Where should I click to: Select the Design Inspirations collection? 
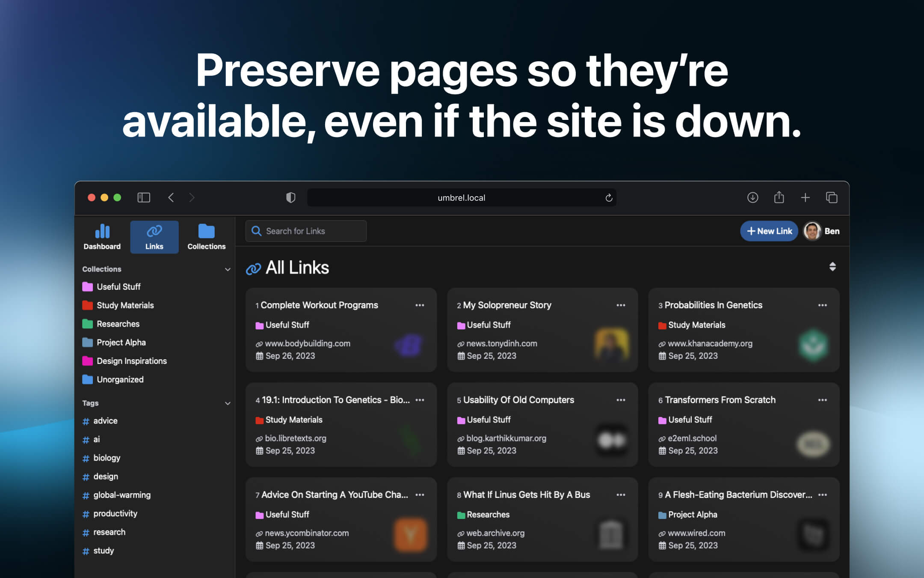point(131,361)
